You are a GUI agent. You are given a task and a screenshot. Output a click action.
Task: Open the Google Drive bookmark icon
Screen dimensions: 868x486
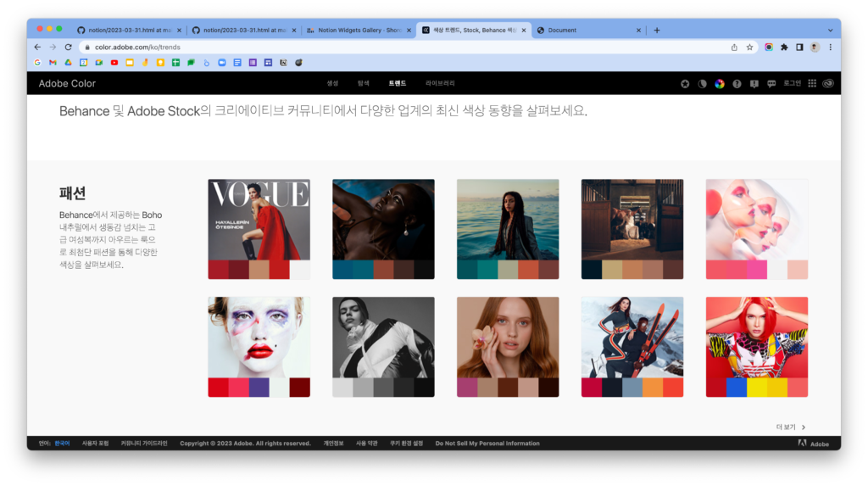(x=68, y=63)
